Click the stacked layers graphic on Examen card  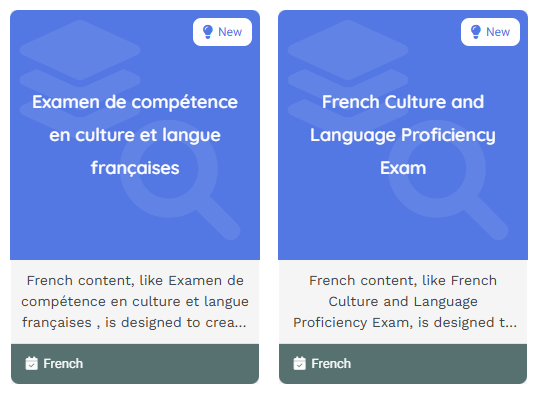point(80,69)
